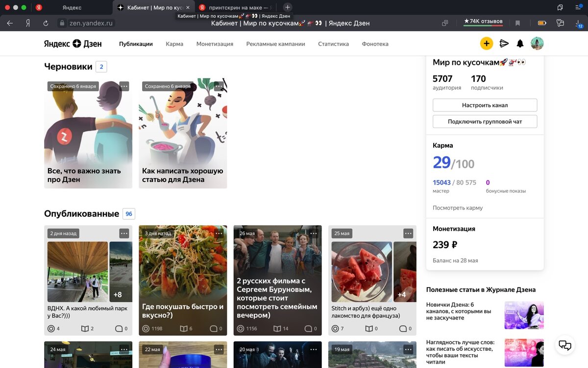Click the drafts count badge 2
The width and height of the screenshot is (588, 368).
101,67
